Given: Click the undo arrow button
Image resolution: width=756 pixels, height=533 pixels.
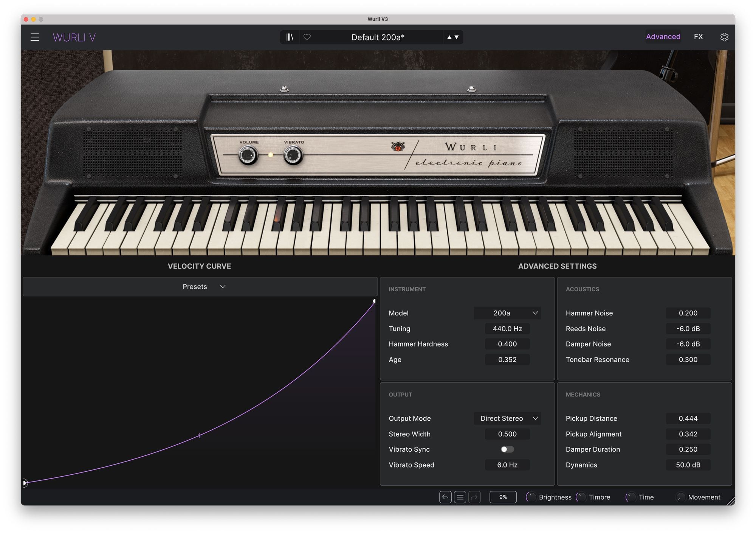Looking at the screenshot, I should click(445, 497).
